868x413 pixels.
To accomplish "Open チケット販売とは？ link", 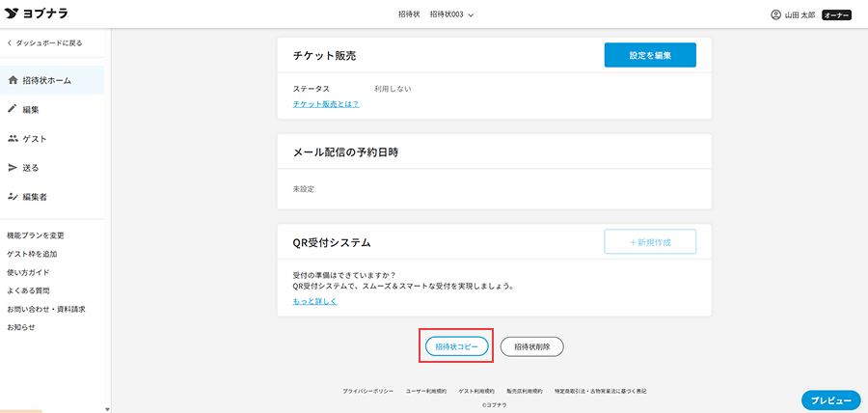I will tap(326, 103).
